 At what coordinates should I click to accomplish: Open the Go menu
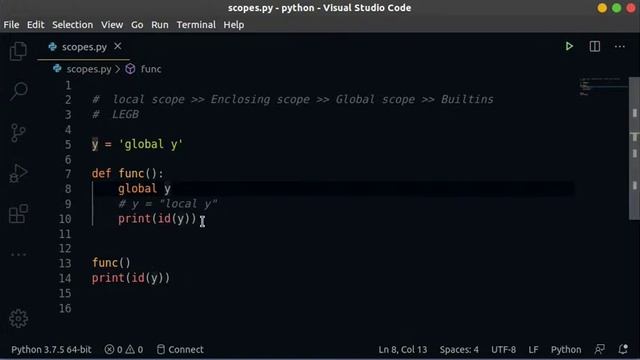click(137, 25)
